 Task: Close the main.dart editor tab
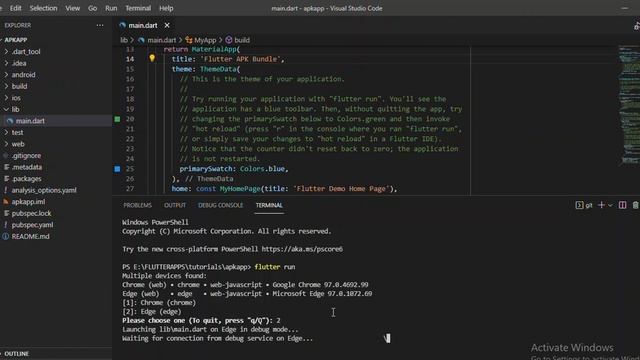pos(167,25)
